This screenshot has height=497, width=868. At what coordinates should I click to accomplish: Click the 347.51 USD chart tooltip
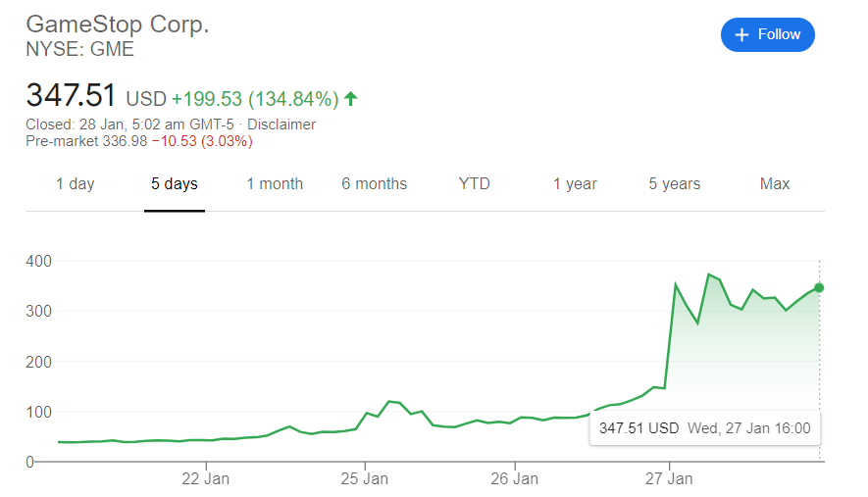tap(704, 428)
